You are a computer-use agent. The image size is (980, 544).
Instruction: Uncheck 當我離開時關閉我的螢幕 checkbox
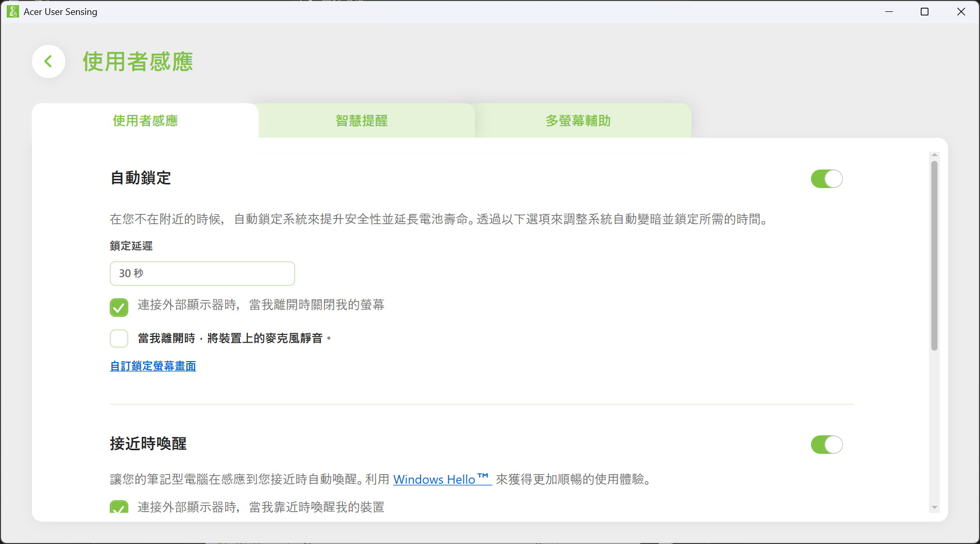pos(119,308)
